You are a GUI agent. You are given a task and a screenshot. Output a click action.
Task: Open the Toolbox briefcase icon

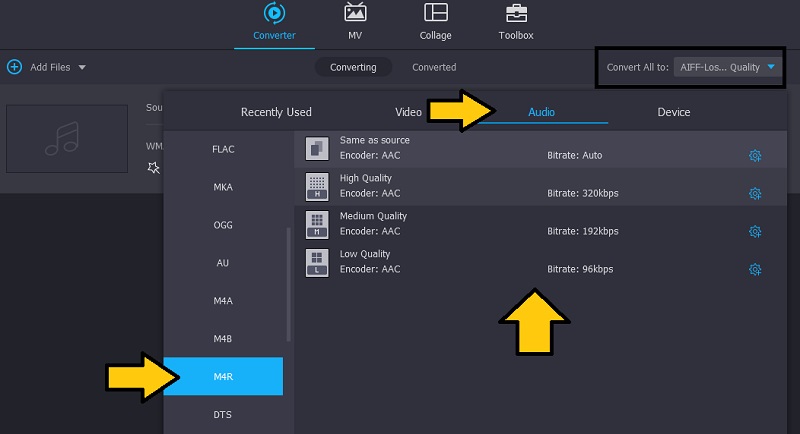[x=516, y=13]
